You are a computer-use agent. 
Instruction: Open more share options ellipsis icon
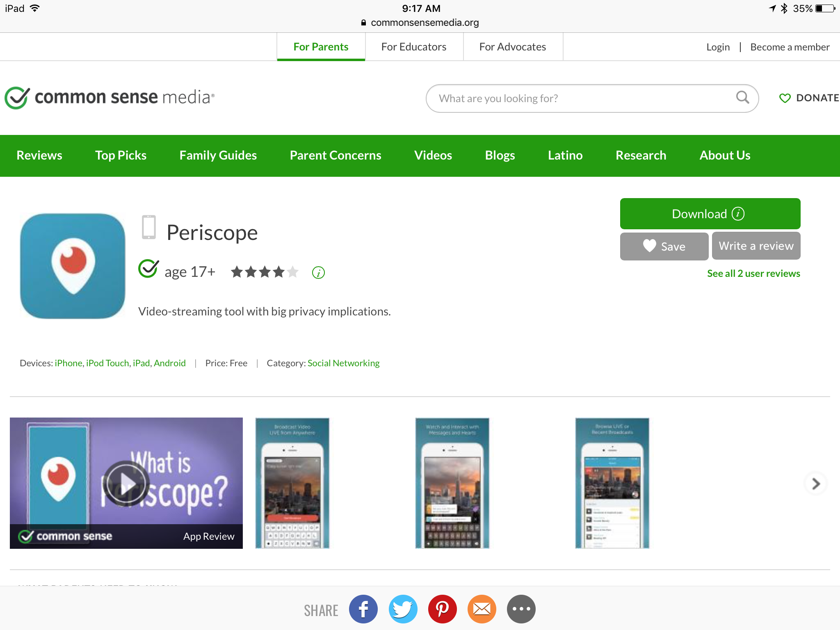[x=521, y=609]
